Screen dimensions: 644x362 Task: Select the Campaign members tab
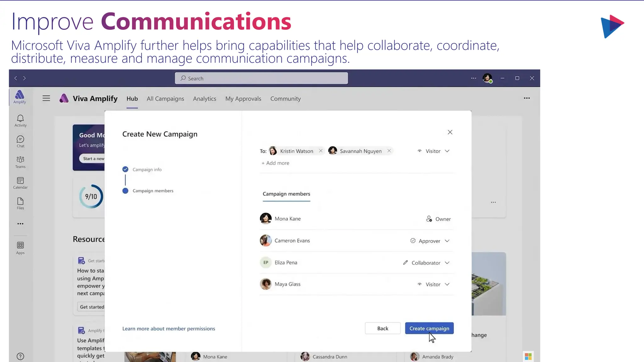pyautogui.click(x=286, y=194)
